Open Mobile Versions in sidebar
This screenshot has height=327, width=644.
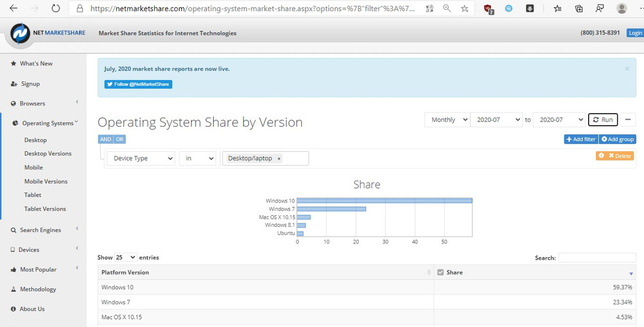click(x=46, y=181)
